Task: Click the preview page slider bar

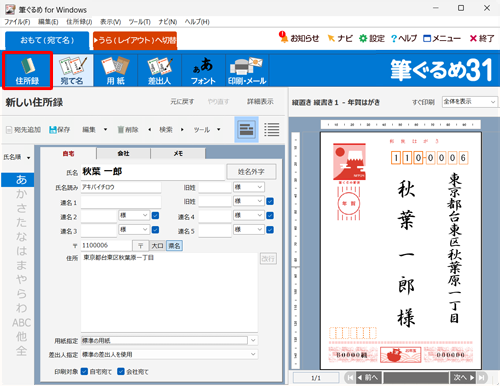Action: (416, 377)
